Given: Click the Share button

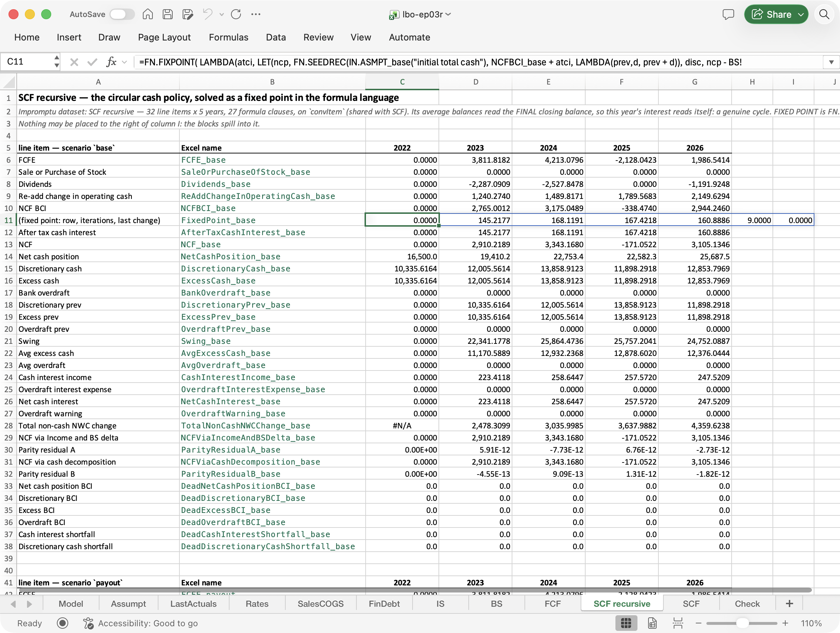Looking at the screenshot, I should click(776, 15).
